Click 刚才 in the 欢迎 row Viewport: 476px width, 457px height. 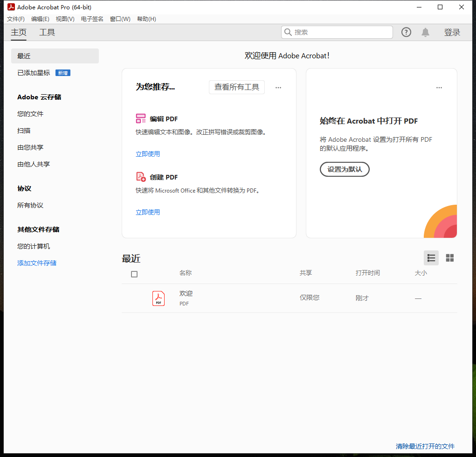362,298
